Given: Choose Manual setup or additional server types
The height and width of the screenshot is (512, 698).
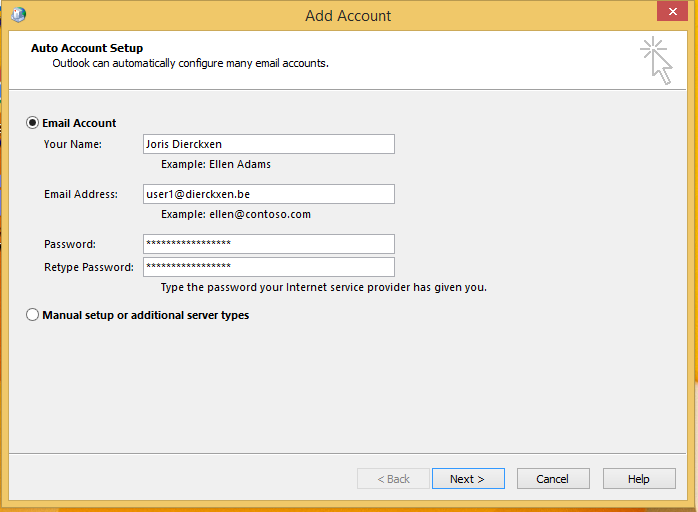Looking at the screenshot, I should [x=33, y=315].
